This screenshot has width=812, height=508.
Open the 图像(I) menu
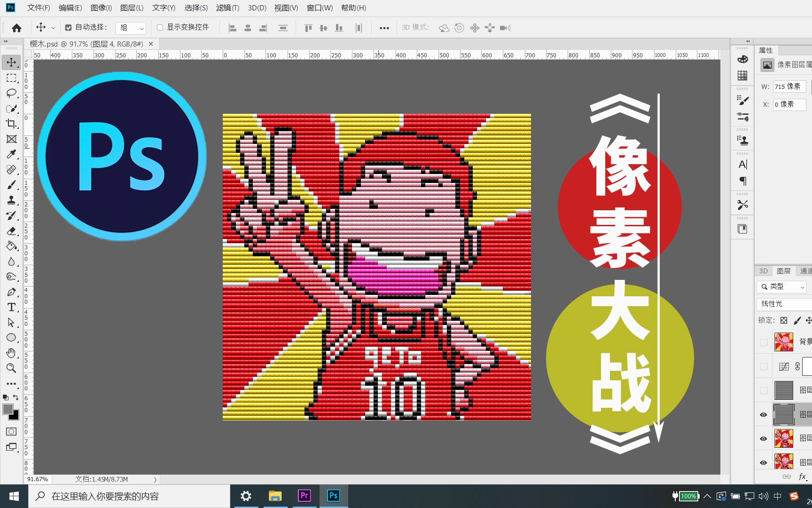click(x=101, y=8)
